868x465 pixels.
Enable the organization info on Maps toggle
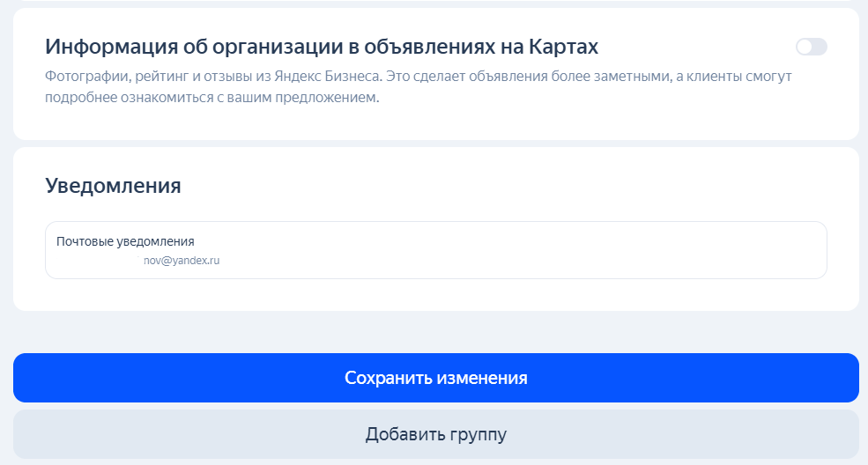pos(811,47)
